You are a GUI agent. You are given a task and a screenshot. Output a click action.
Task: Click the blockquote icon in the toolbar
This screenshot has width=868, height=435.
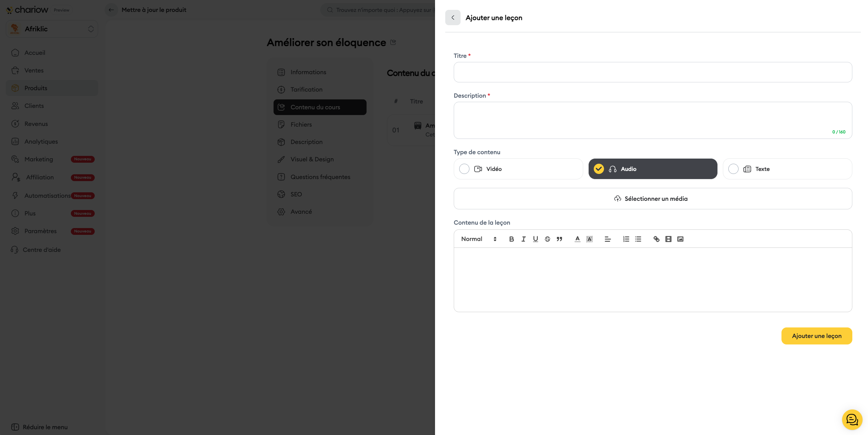click(x=559, y=239)
